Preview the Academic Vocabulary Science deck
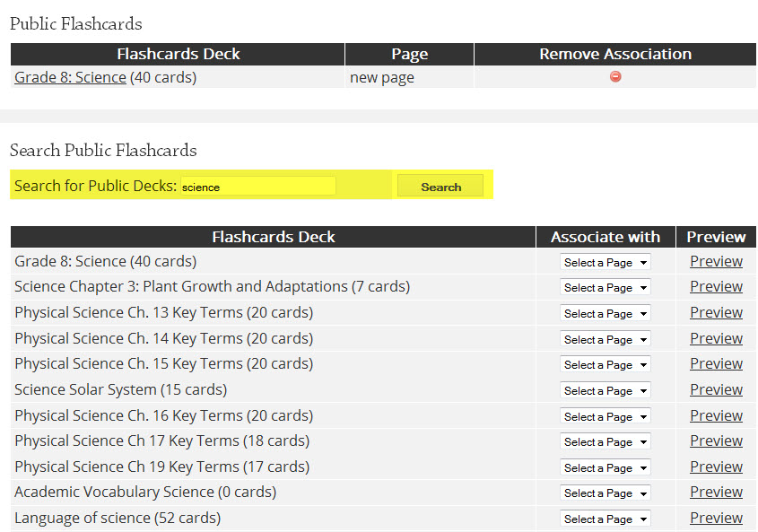 tap(716, 492)
